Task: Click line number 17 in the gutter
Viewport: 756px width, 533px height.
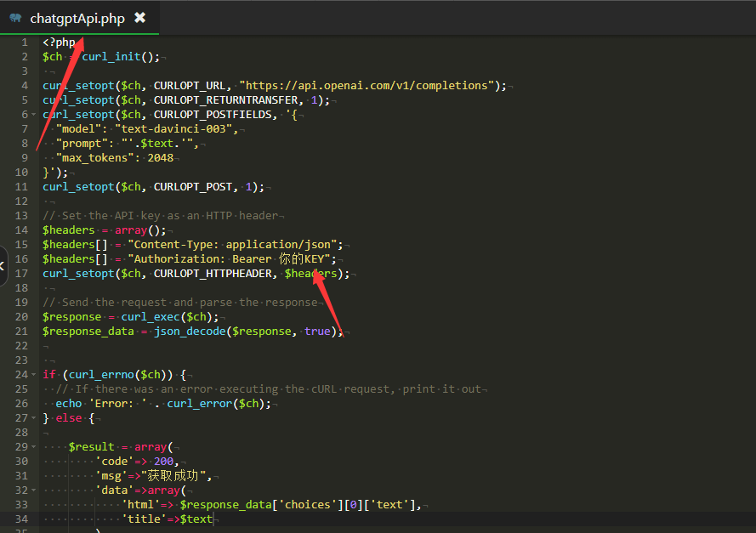Action: pos(21,274)
